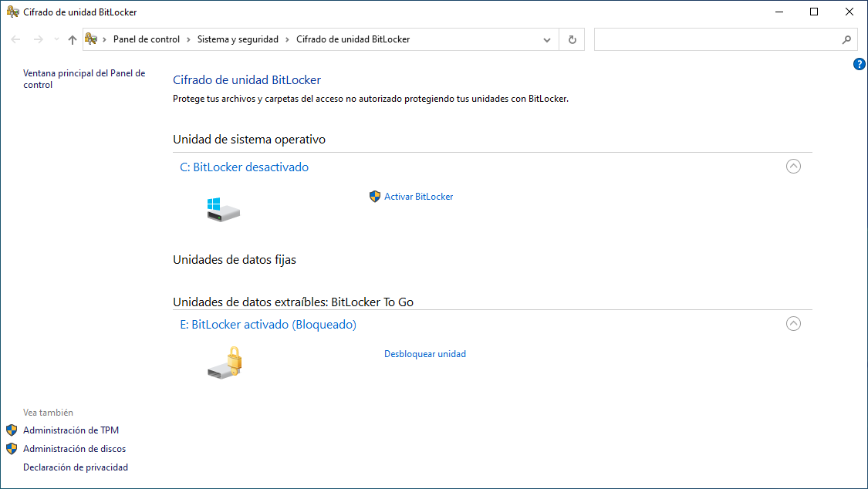Click the shield icon beside 'Activar BitLocker'

375,197
